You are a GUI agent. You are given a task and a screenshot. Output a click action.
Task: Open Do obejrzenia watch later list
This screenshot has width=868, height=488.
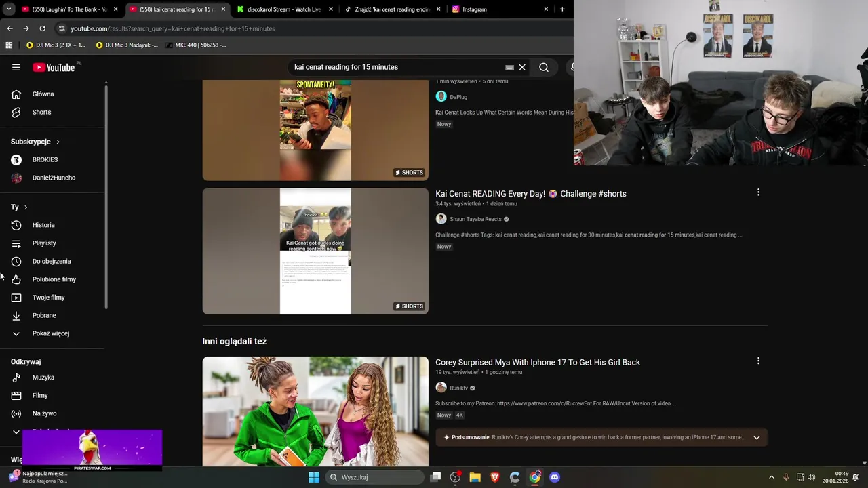(53, 261)
